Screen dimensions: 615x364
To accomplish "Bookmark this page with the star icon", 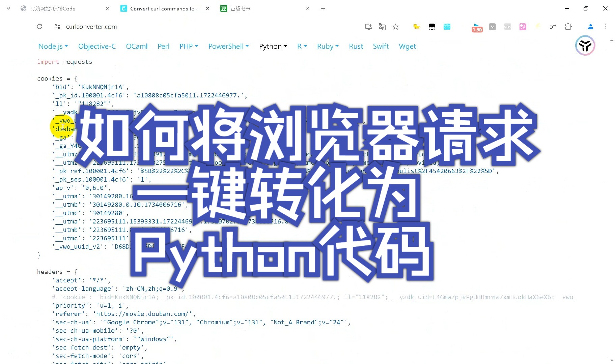I will point(396,27).
